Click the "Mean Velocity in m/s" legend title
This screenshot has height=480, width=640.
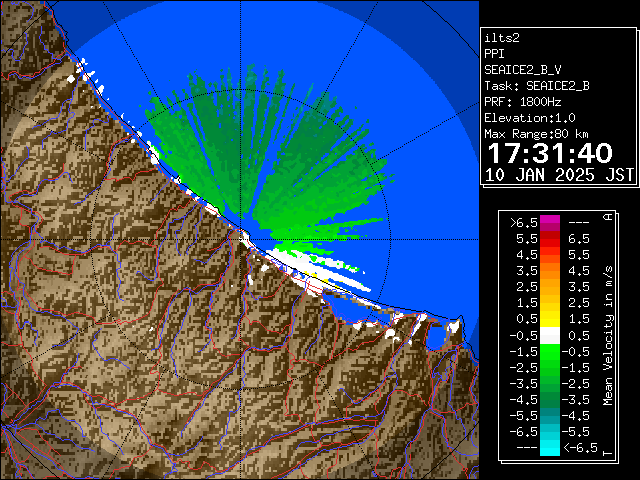click(x=608, y=336)
